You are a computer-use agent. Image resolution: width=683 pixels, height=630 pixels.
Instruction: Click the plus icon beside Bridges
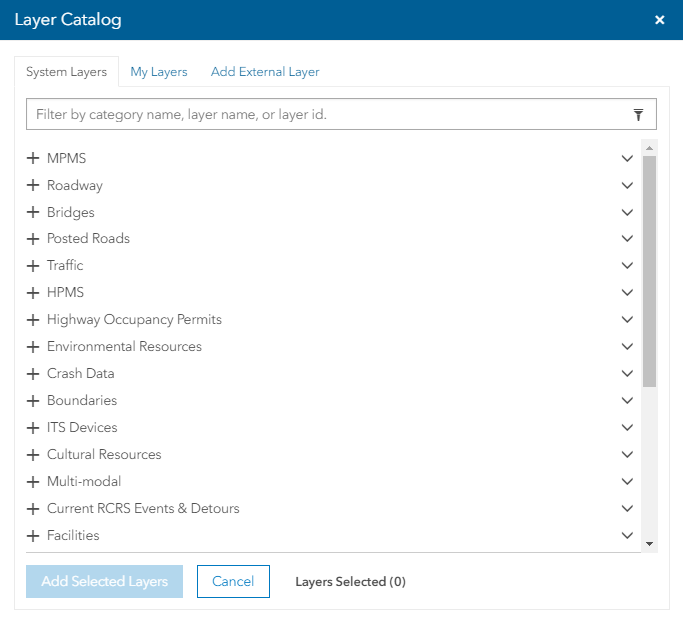pyautogui.click(x=33, y=212)
